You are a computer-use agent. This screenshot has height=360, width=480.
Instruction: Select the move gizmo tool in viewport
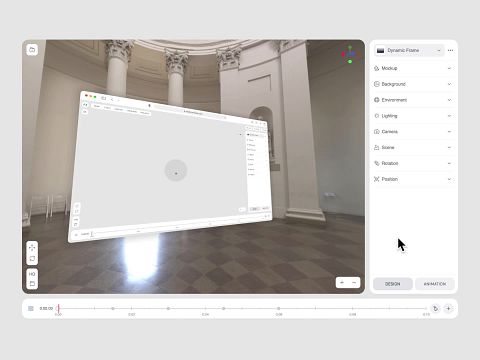point(32,248)
